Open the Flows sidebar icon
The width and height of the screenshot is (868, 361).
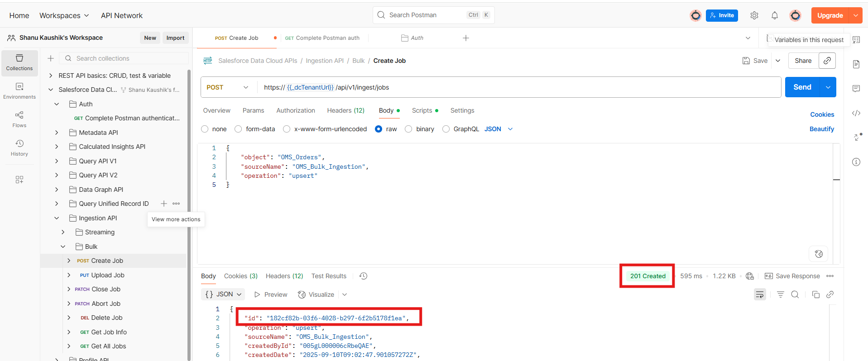coord(19,119)
